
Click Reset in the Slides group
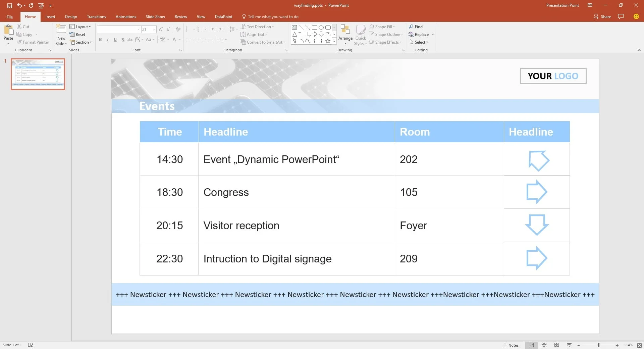77,34
